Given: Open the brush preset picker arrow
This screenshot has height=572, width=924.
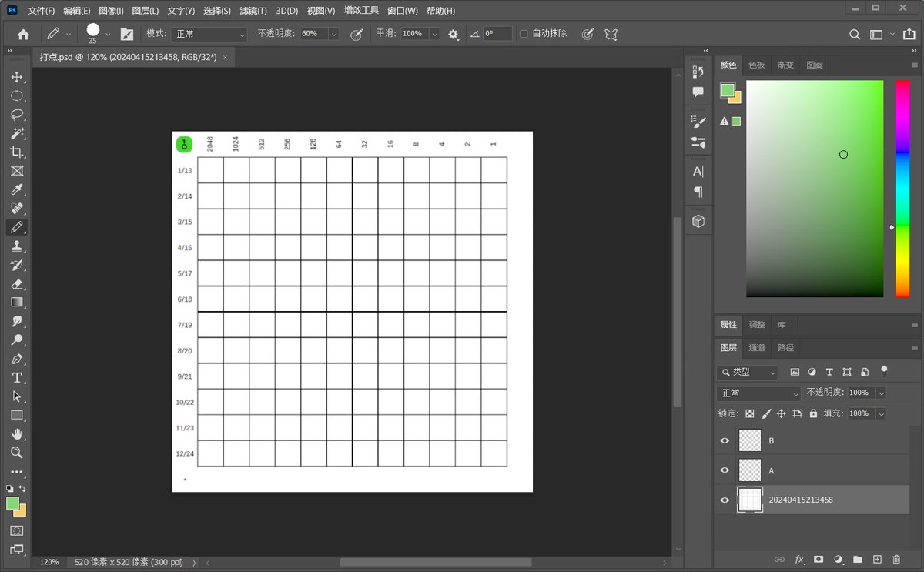Looking at the screenshot, I should [x=108, y=34].
